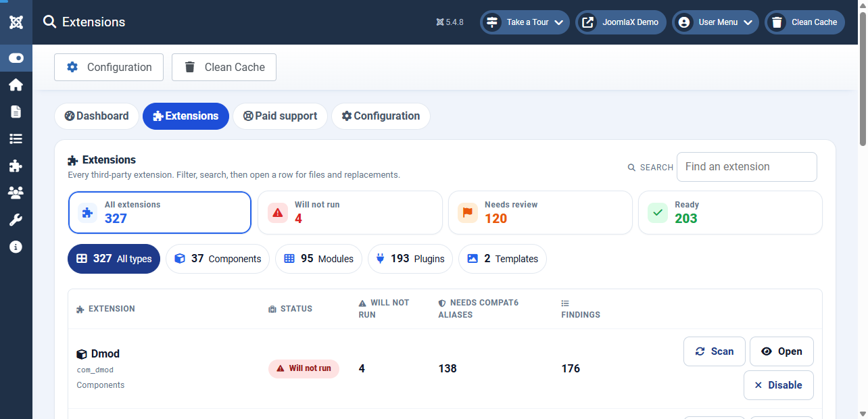
Task: Switch to the Dashboard tab
Action: (x=97, y=116)
